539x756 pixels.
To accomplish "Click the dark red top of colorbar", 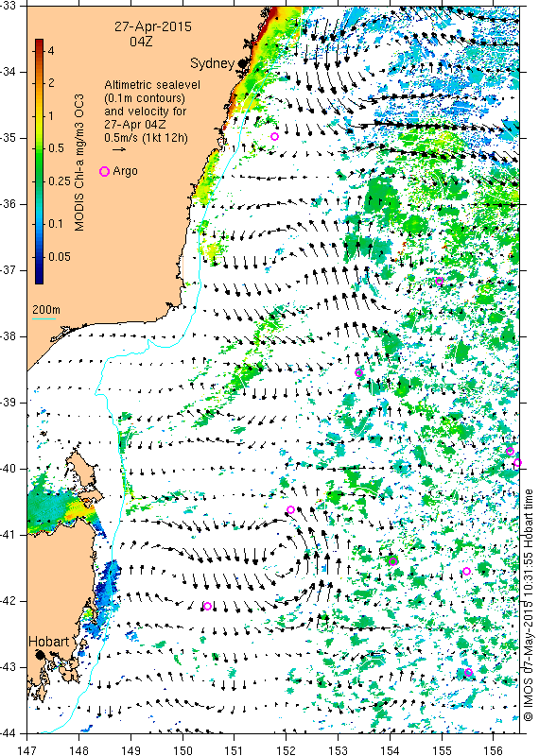I will (x=39, y=43).
